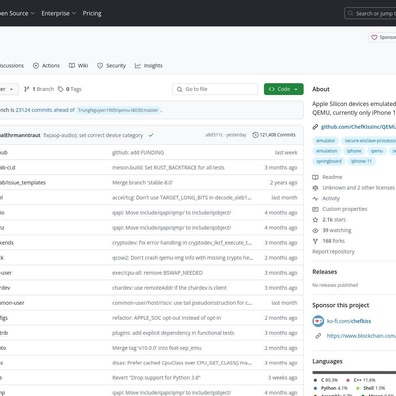Screen dimensions: 396x396
Task: View the 0 Tags link
Action: [70, 89]
